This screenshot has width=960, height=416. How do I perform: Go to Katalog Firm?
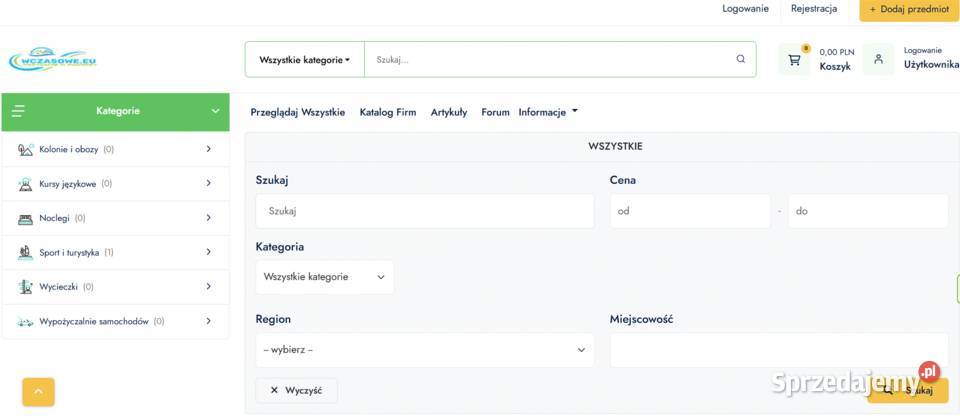tap(387, 112)
